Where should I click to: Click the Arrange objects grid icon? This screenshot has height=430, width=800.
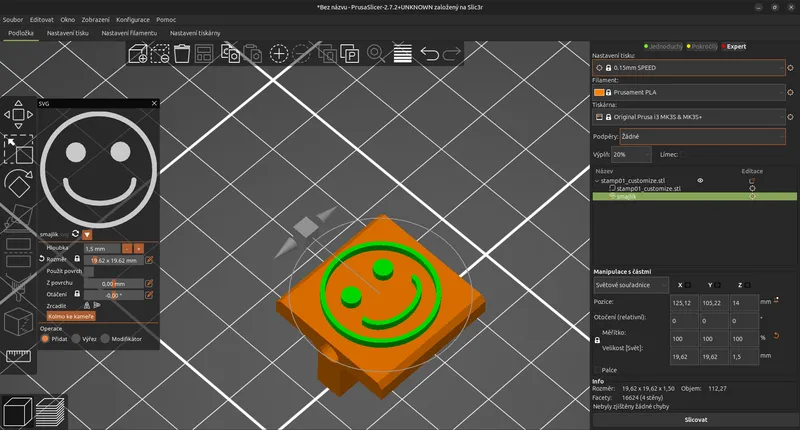click(204, 54)
